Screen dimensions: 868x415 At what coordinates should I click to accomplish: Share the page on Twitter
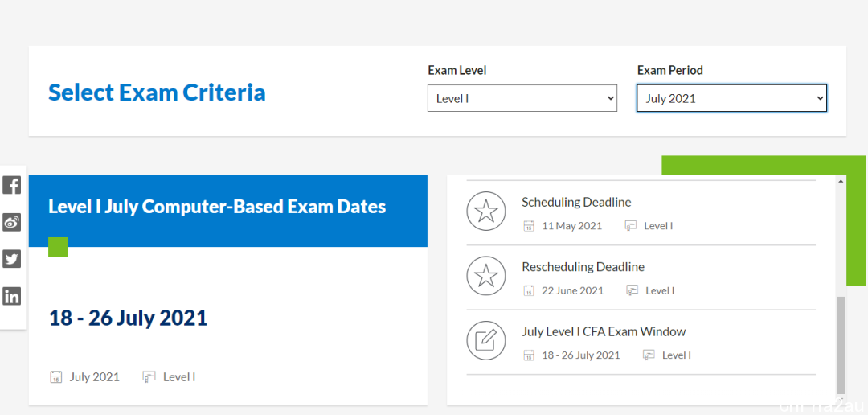(11, 259)
